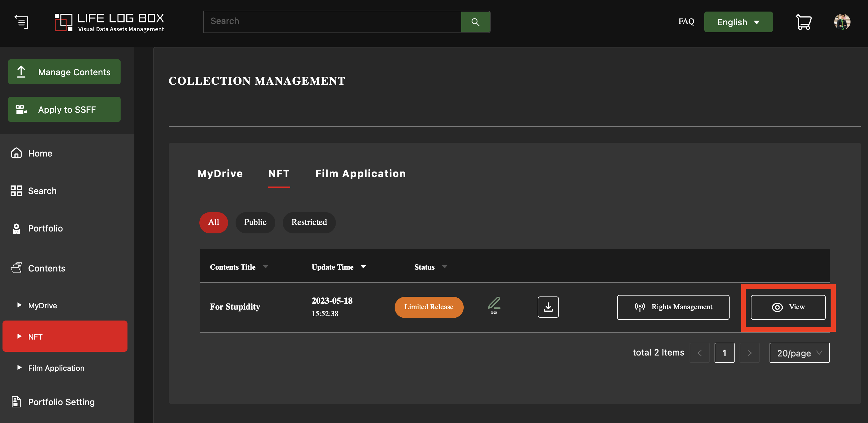The image size is (868, 423).
Task: Select the All filter pill
Action: coord(213,222)
